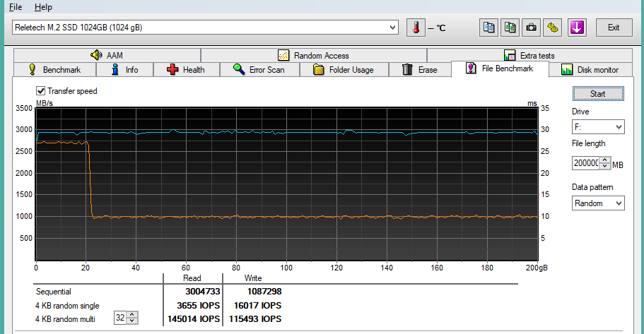The image size is (644, 334).
Task: Open the Disk monitor tab
Action: [x=590, y=70]
